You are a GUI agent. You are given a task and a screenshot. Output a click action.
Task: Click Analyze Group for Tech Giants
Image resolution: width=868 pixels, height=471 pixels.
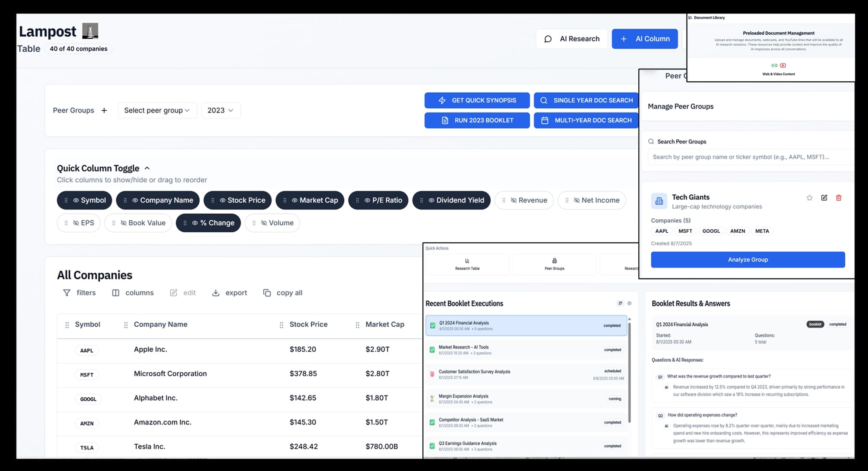748,260
